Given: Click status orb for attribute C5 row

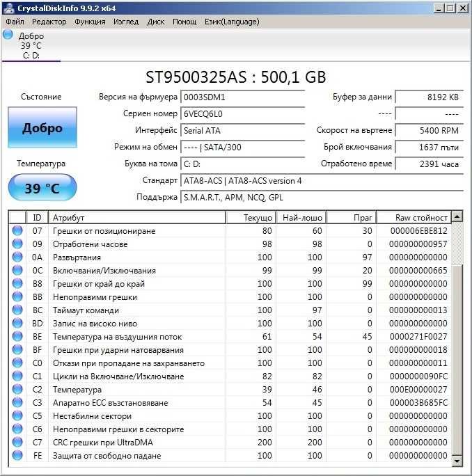Looking at the screenshot, I should coord(17,415).
